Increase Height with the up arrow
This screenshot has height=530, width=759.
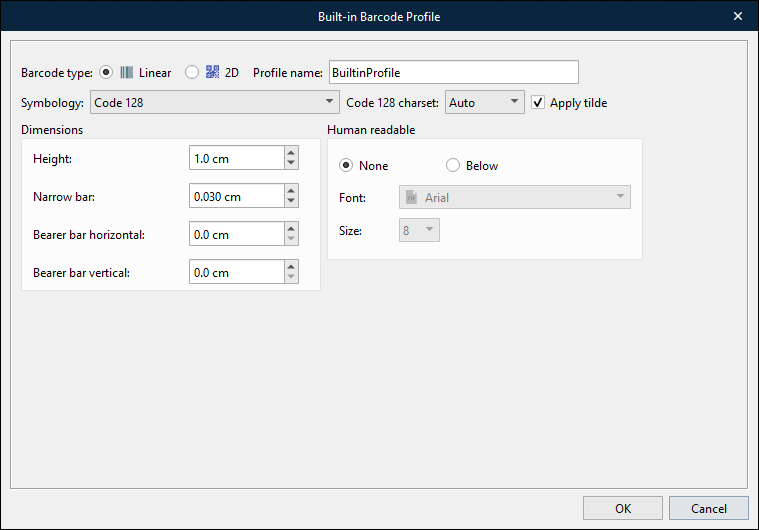(291, 153)
